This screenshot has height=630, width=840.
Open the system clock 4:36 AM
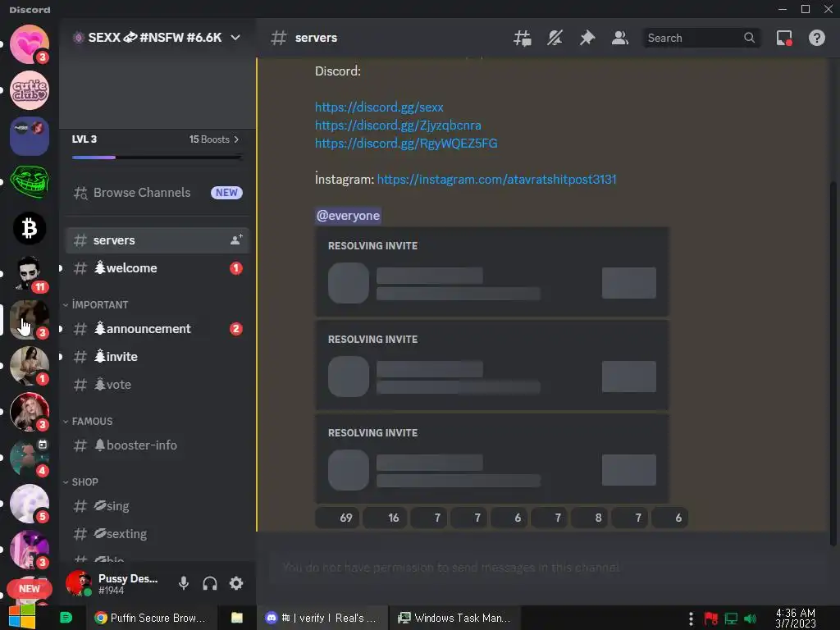click(795, 619)
